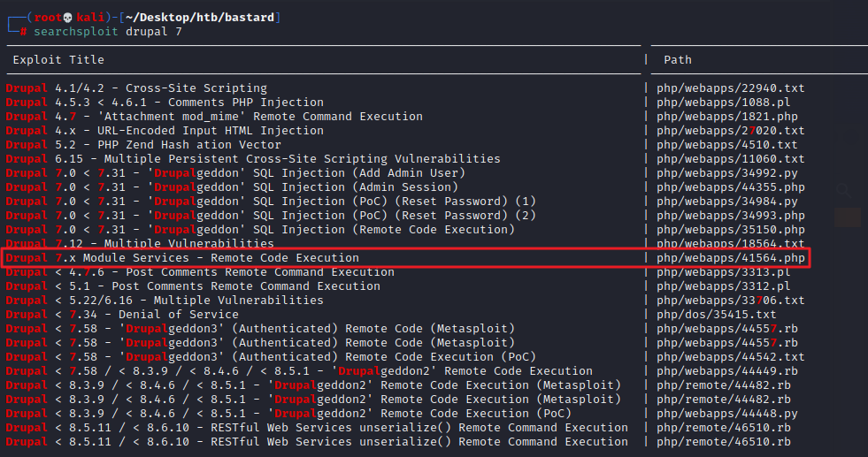Select path php/webapps/27020.txt
868x457 pixels.
(x=730, y=131)
